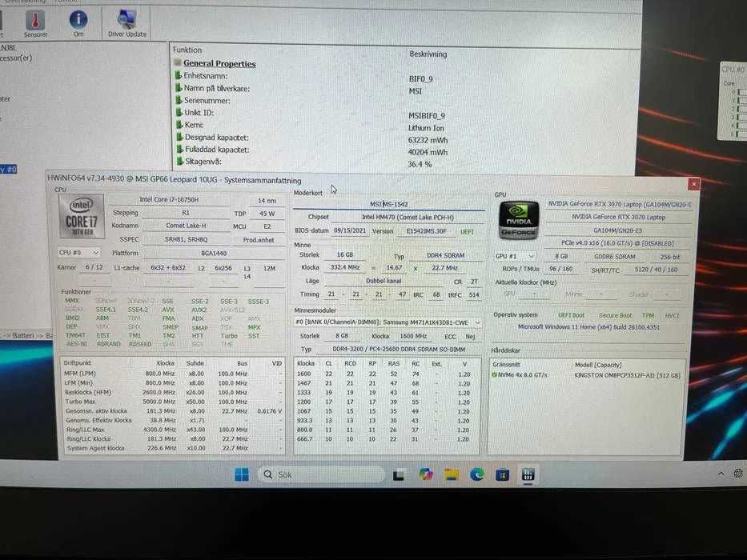Click the GA104M/GN20-E5 GPU codename value
Screen dimensions: 747x560
tap(618, 230)
